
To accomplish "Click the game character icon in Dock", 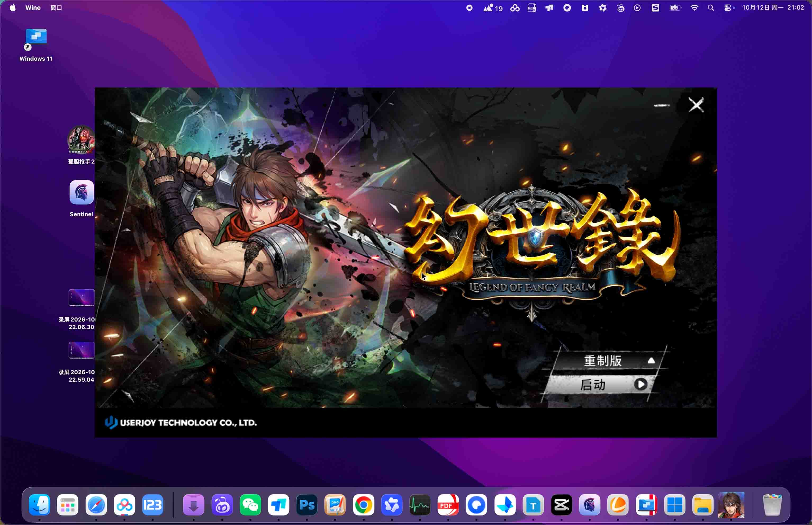I will point(731,505).
